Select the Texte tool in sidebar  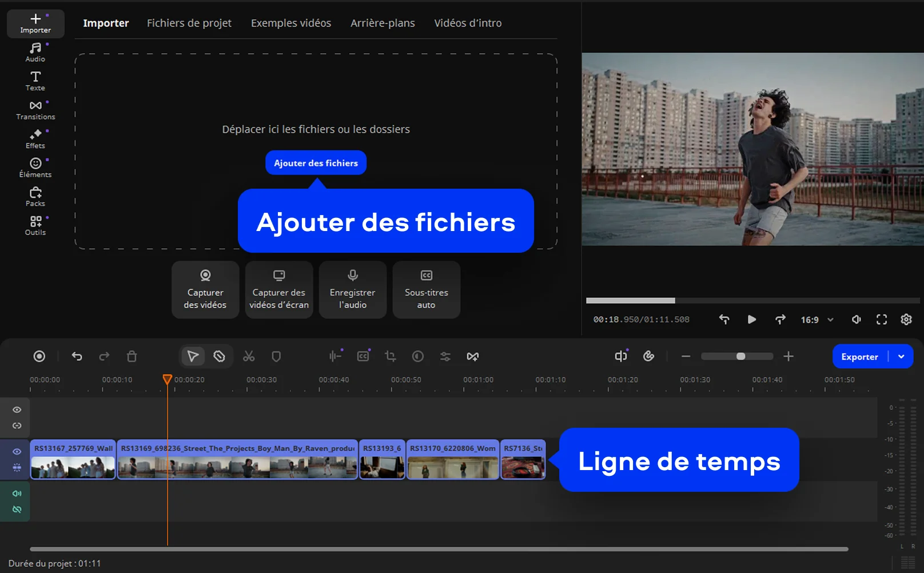tap(35, 81)
